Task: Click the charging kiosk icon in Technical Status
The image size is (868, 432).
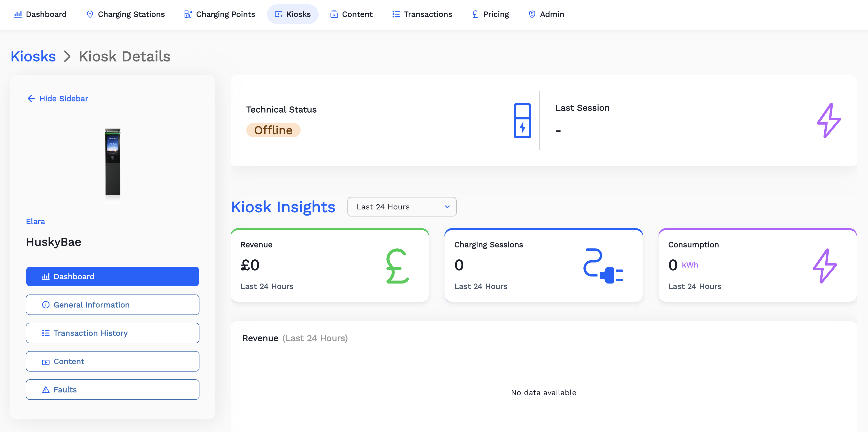Action: click(x=522, y=120)
